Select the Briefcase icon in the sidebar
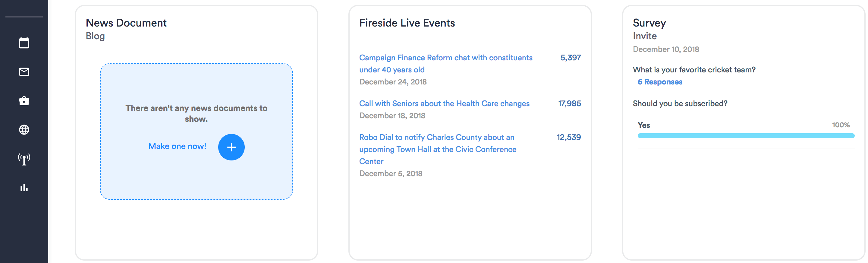The height and width of the screenshot is (263, 868). (24, 101)
